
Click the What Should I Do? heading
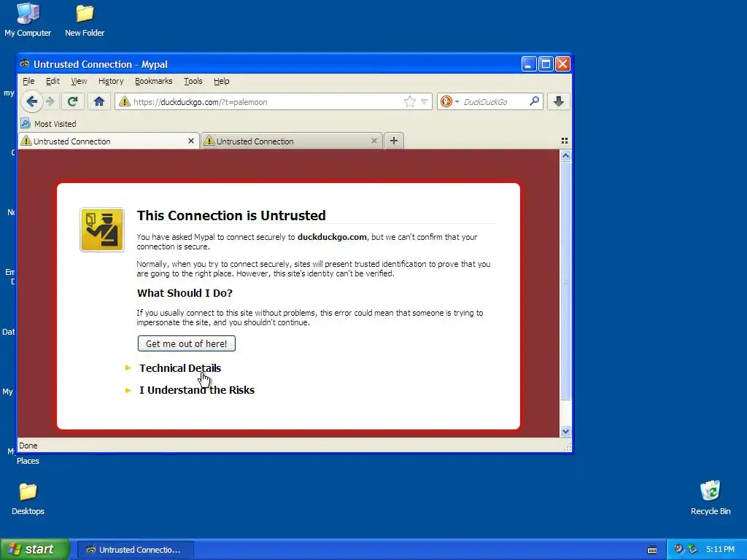(185, 293)
